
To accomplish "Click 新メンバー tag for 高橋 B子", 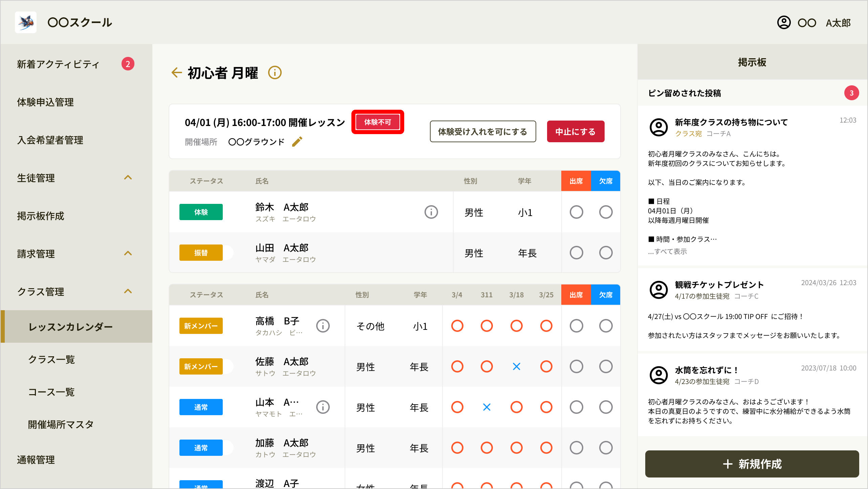I will pyautogui.click(x=201, y=326).
